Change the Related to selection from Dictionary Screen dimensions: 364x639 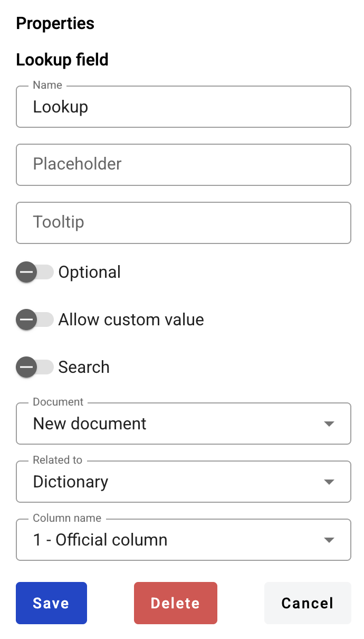tap(184, 482)
